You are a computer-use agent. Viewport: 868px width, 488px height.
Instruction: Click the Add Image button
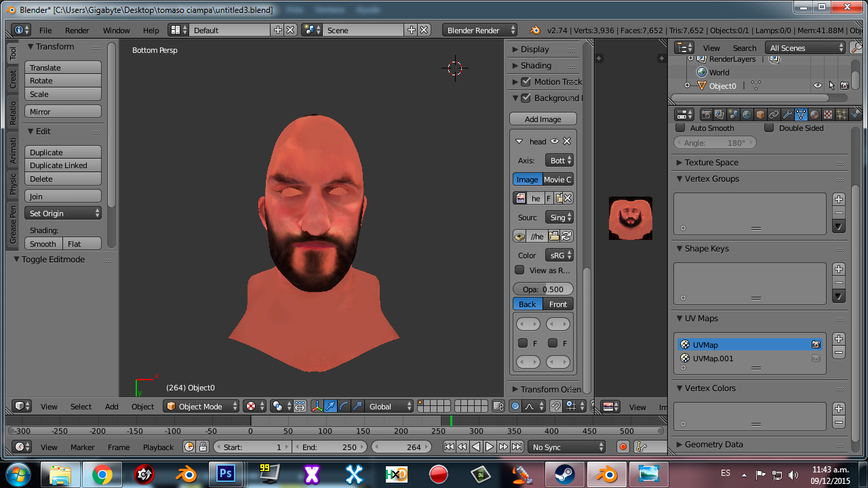[543, 119]
